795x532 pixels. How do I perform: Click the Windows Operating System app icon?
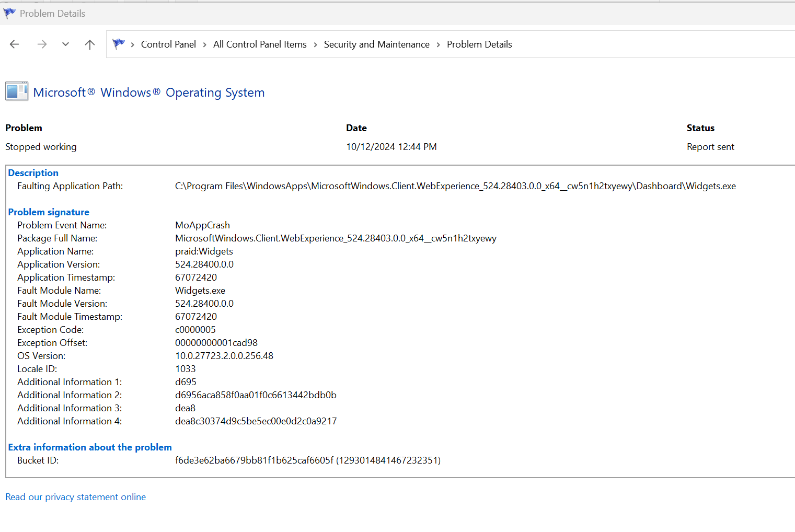[x=17, y=91]
